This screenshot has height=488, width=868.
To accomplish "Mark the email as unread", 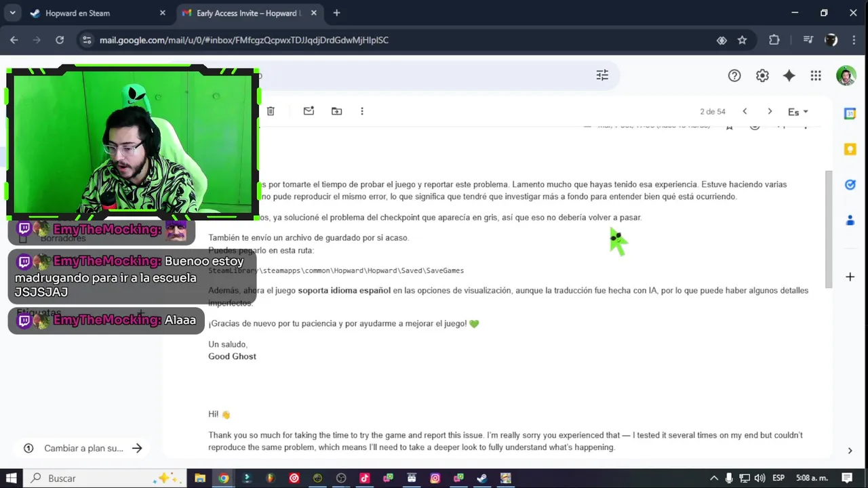I will [x=309, y=111].
